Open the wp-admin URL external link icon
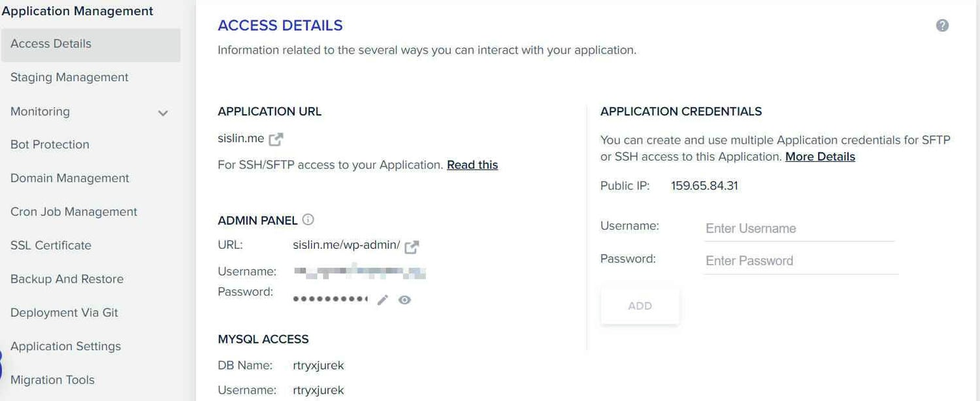Image resolution: width=980 pixels, height=401 pixels. [x=412, y=247]
